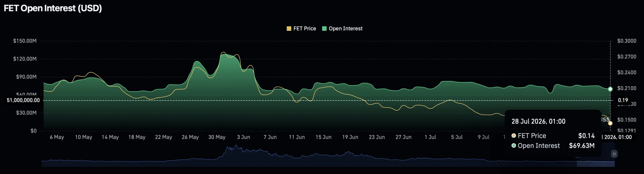Select the yellow FET Price data point marker

(610, 123)
